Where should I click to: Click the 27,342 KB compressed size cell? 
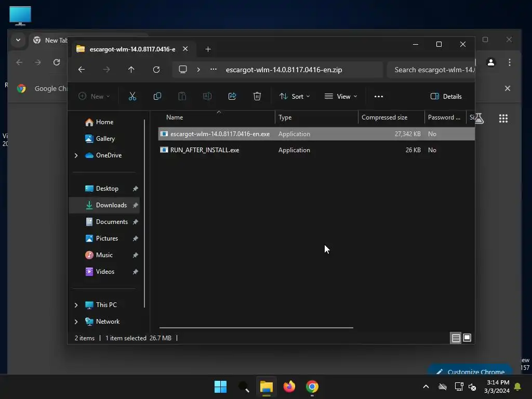407,134
